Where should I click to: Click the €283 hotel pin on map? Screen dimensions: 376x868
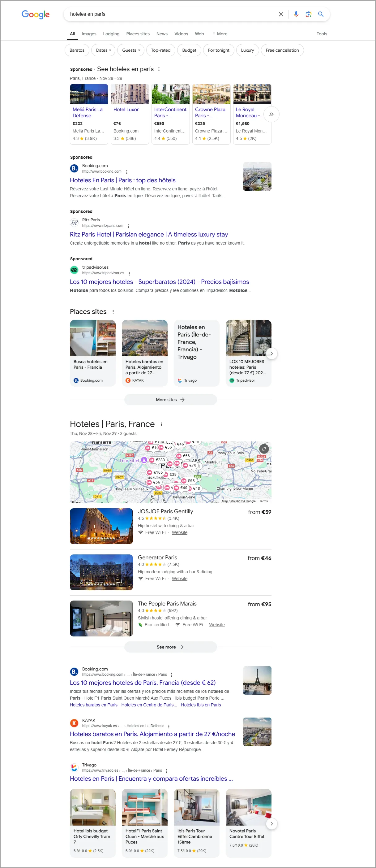pos(157,460)
